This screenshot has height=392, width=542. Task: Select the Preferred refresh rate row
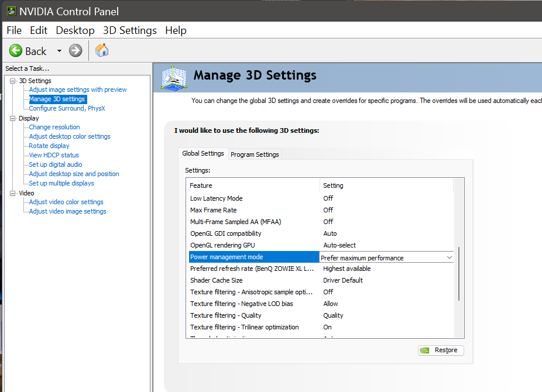coord(321,269)
